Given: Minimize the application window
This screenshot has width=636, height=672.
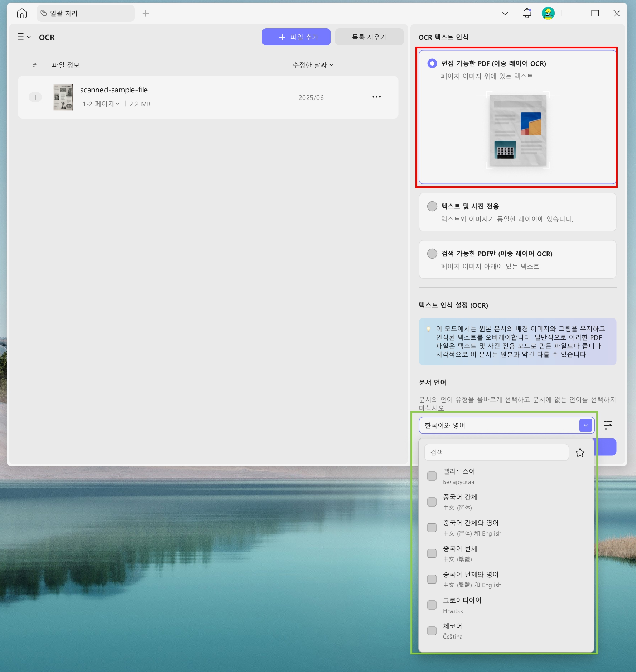Looking at the screenshot, I should tap(574, 13).
